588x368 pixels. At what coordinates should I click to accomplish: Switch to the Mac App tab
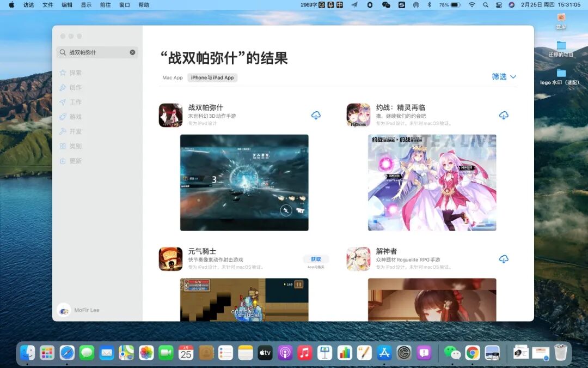point(173,78)
